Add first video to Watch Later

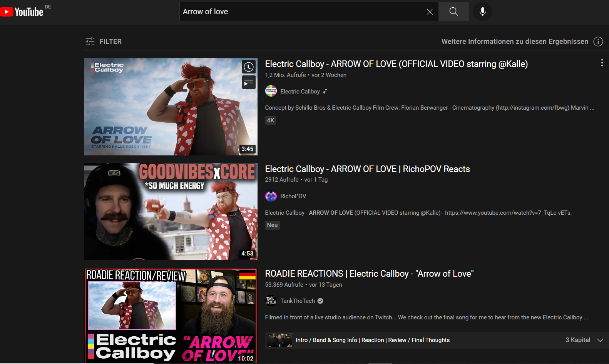click(x=249, y=67)
